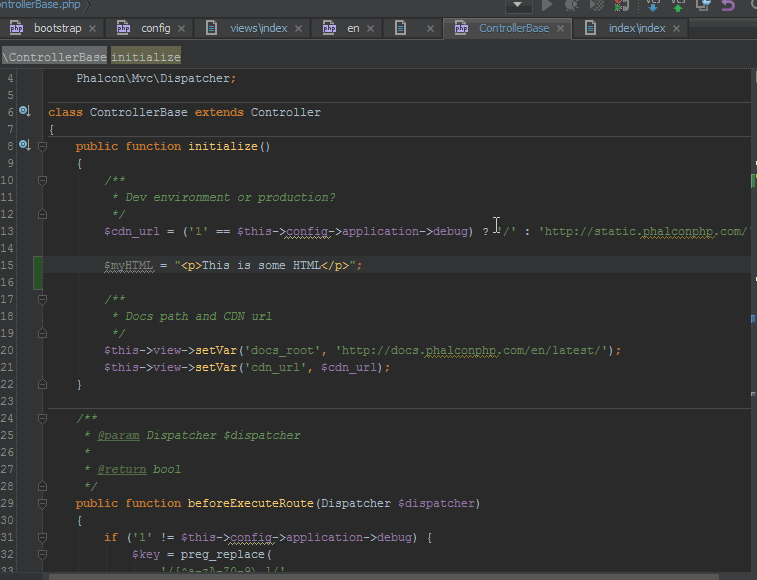This screenshot has height=580, width=757.
Task: Switch to the bootstrap tab
Action: click(x=57, y=28)
